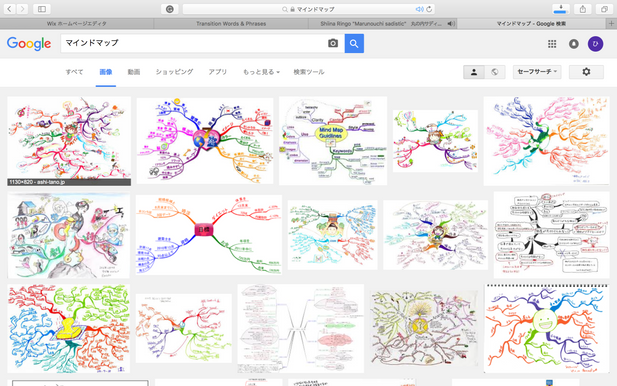Switch to すべて results
Image resolution: width=617 pixels, height=386 pixels.
pyautogui.click(x=74, y=72)
